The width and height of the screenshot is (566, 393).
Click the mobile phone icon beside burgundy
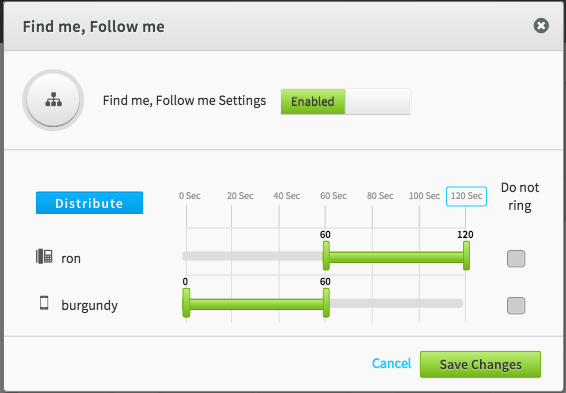[x=44, y=303]
